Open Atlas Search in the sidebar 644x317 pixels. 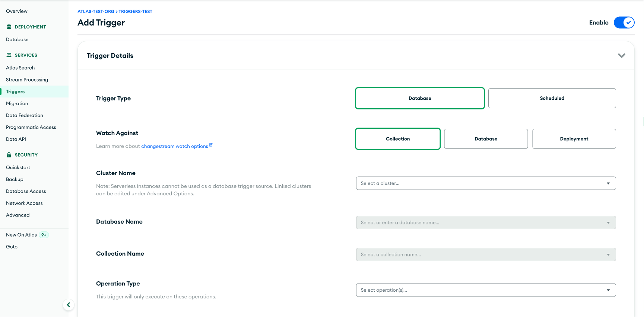click(x=20, y=68)
